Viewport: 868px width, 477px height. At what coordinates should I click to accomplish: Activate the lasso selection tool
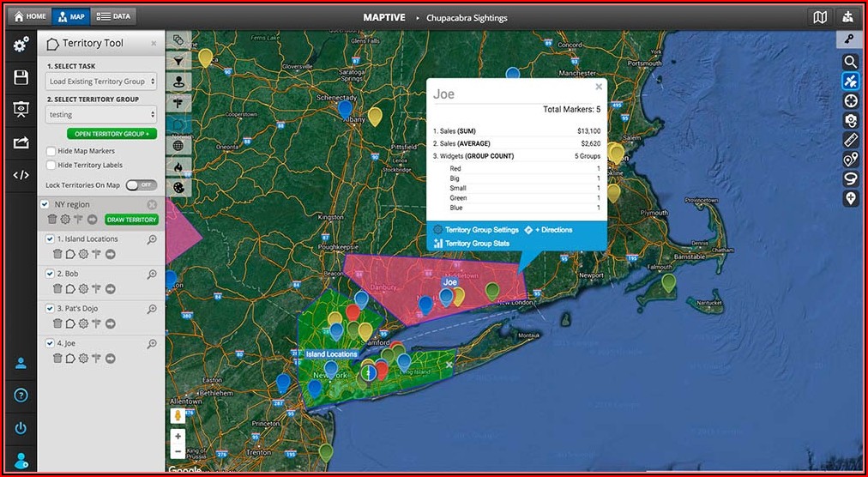851,178
